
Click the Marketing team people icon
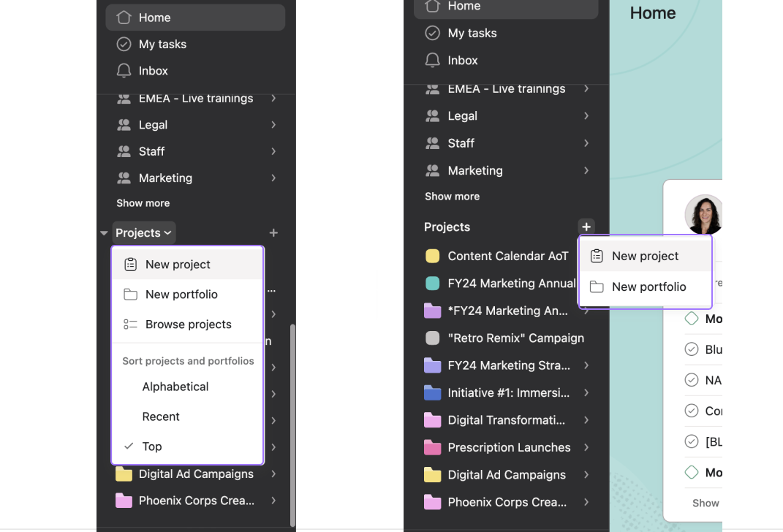[124, 178]
